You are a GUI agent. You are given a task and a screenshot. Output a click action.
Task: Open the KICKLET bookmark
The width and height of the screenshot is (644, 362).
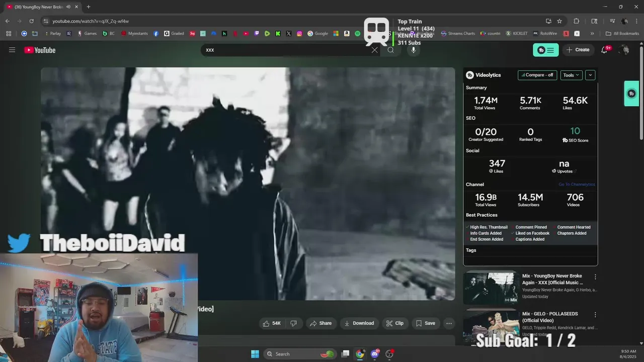point(517,34)
